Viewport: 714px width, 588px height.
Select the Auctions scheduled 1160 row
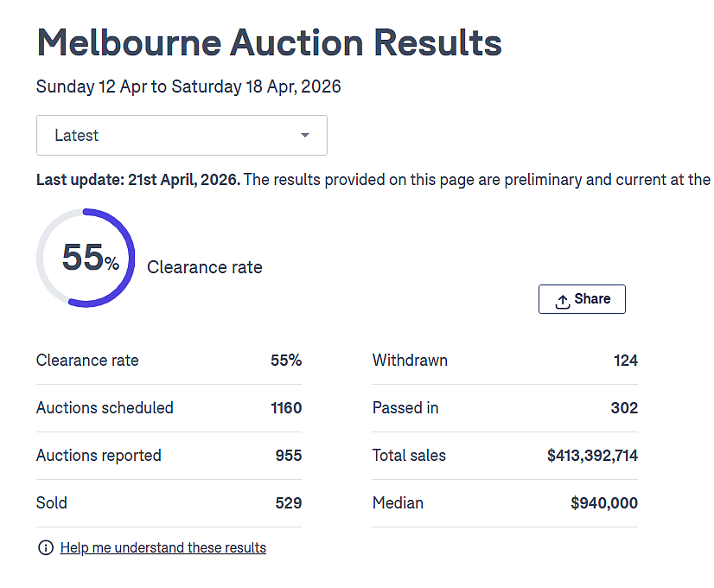click(x=169, y=408)
